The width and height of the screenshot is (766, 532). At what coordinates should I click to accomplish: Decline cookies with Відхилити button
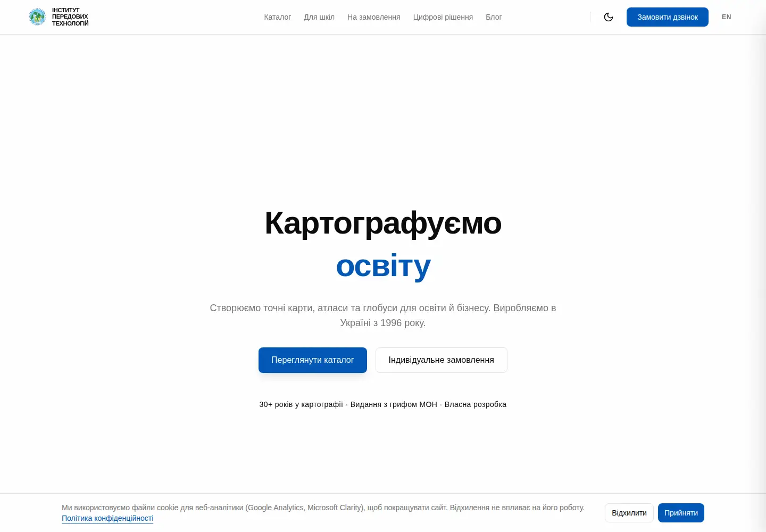(629, 513)
